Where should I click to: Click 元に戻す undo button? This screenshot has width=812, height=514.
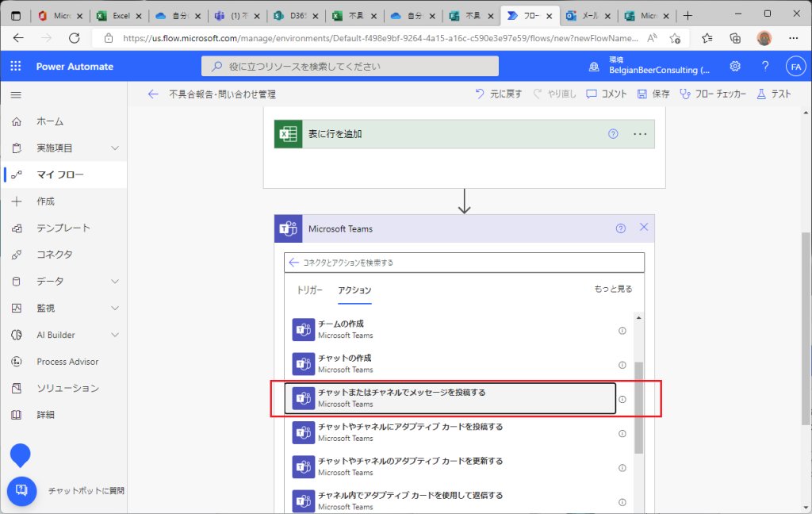[498, 94]
